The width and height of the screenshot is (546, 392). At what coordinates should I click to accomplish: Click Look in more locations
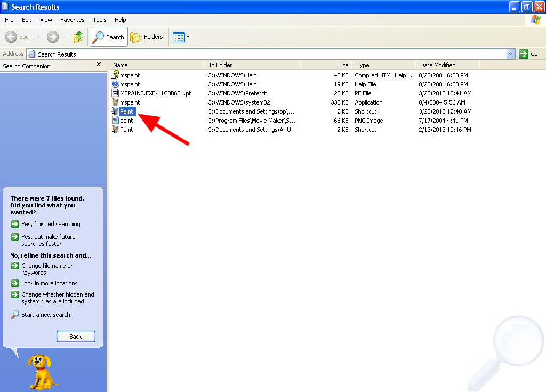pyautogui.click(x=50, y=283)
